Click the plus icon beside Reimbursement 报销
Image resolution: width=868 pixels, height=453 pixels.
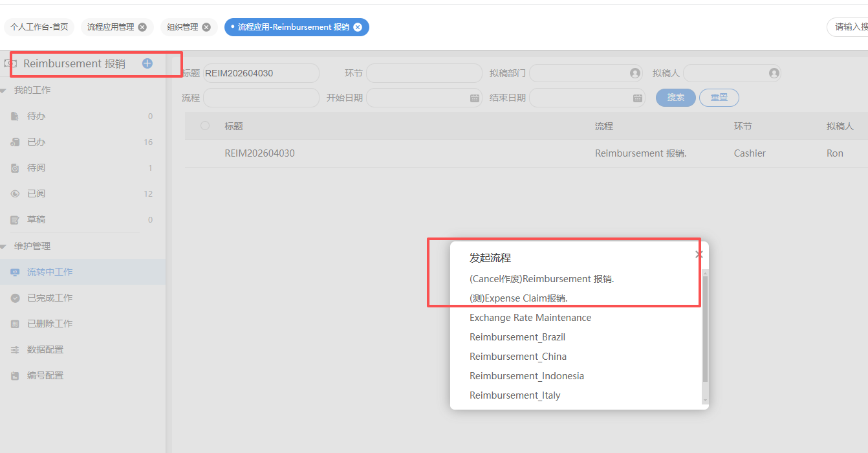coord(147,63)
